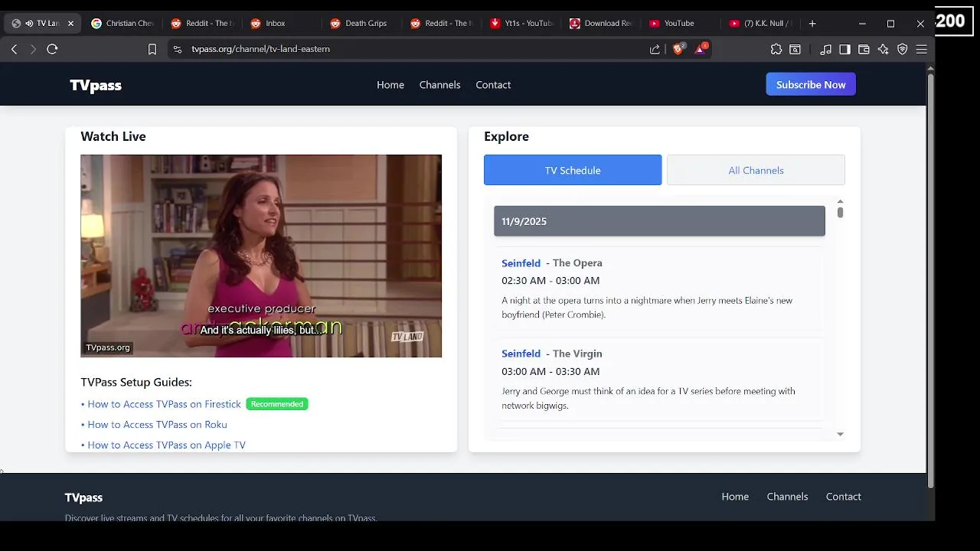This screenshot has width=980, height=551.
Task: Open Home in the top navigation
Action: pos(390,85)
